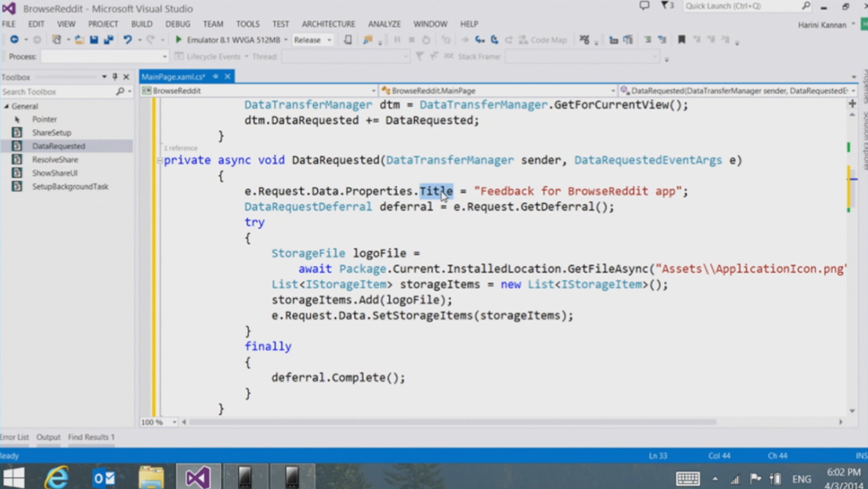Screen dimensions: 868x489
Task: Click the New Project toolbar icon
Action: coord(57,40)
